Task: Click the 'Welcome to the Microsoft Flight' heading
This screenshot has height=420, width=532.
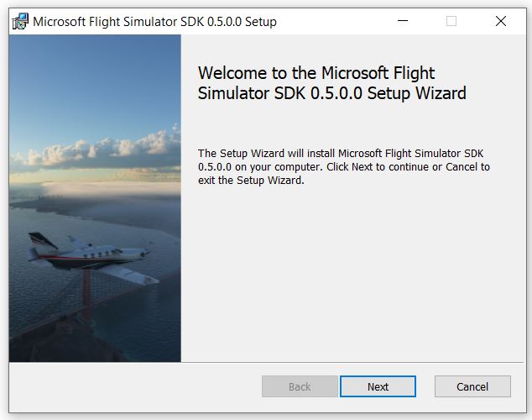Action: pos(331,83)
